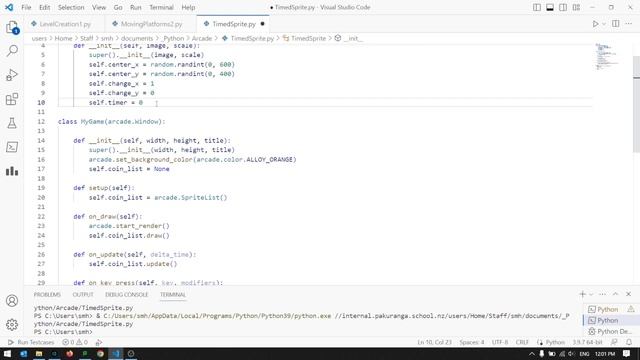The height and width of the screenshot is (360, 640).
Task: Toggle Secondary Side Bar layout button
Action: tap(563, 7)
